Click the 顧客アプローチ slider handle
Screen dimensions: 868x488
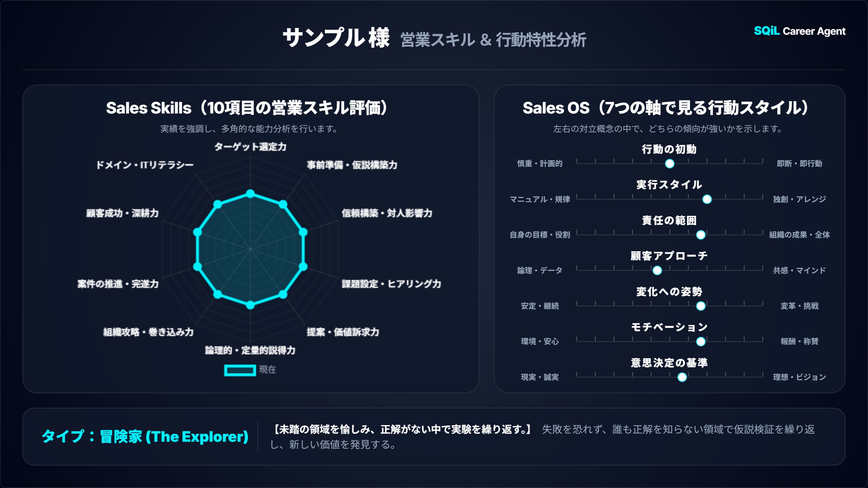[x=657, y=270]
